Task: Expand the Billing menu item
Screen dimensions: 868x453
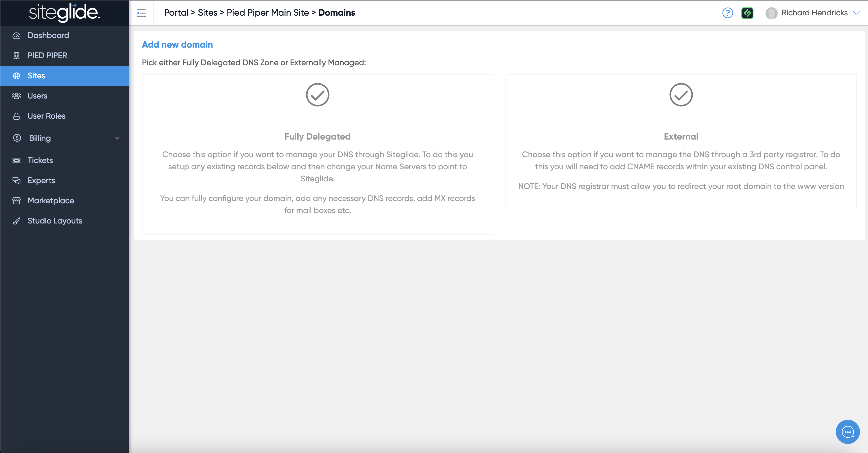Action: click(x=40, y=138)
